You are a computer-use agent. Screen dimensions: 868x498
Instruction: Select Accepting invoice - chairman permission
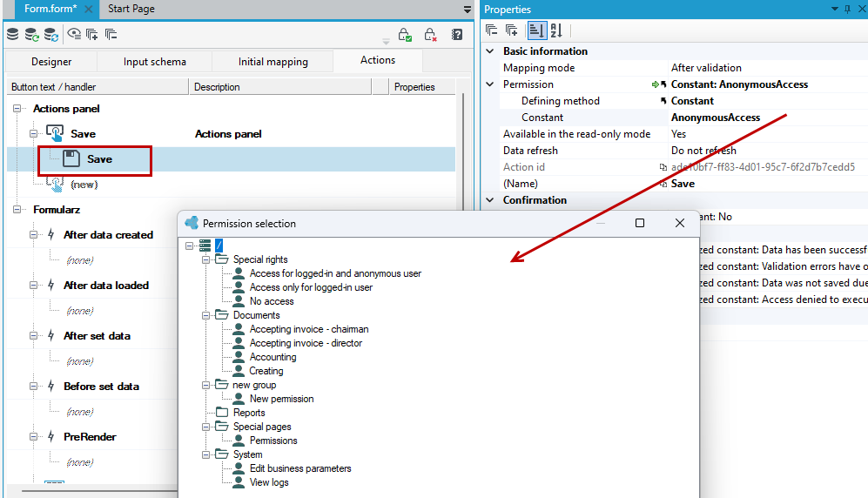(x=309, y=329)
